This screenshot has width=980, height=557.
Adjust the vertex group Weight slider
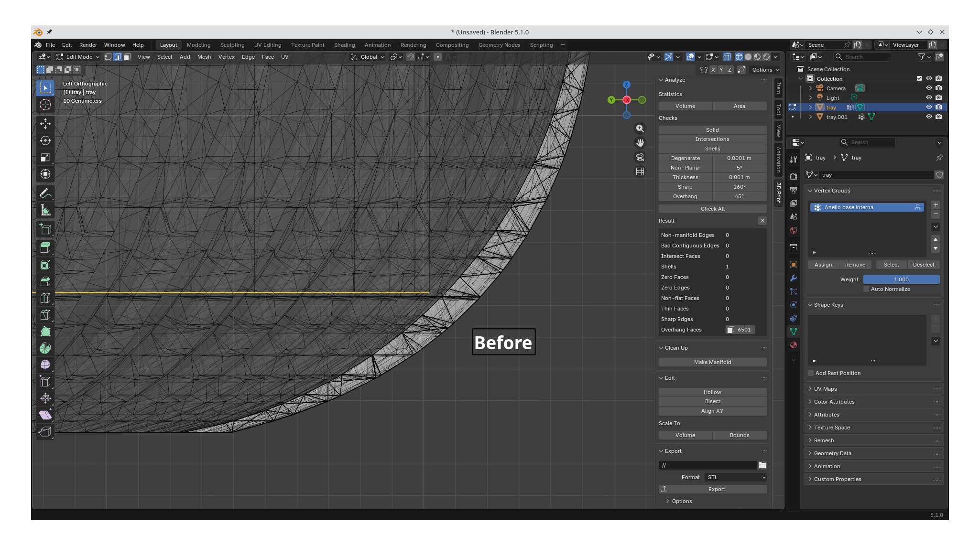pyautogui.click(x=901, y=279)
